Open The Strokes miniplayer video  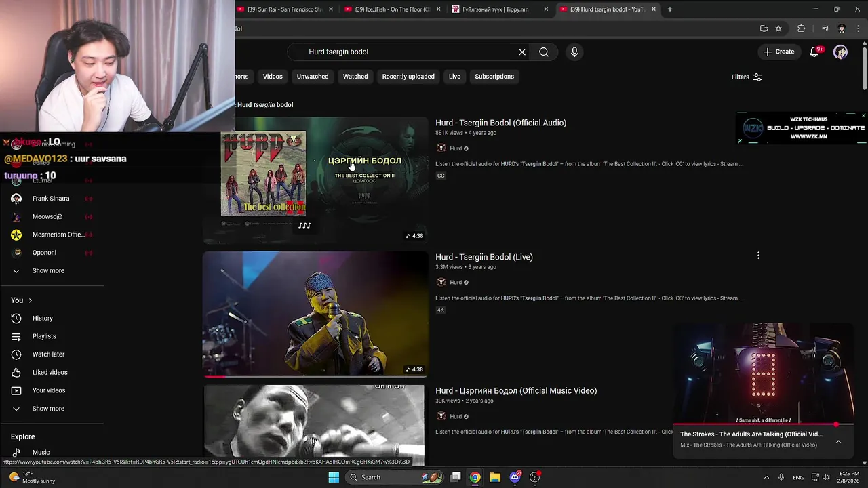pyautogui.click(x=763, y=373)
